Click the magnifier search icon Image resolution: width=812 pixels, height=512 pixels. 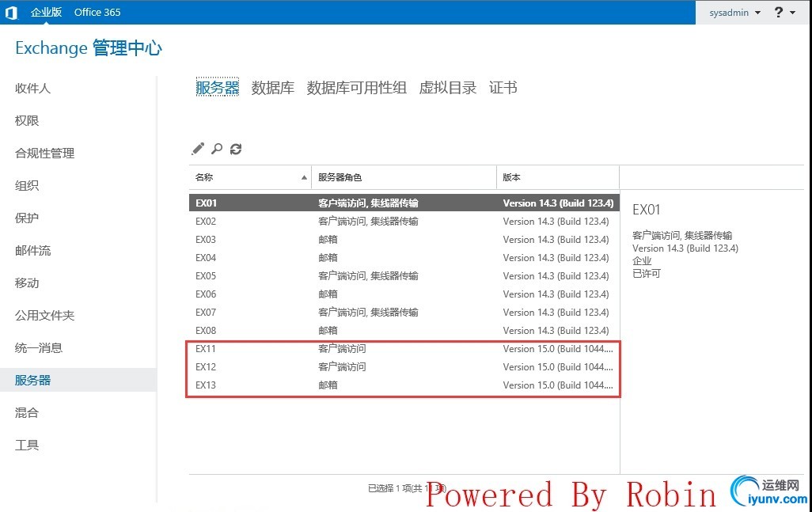(217, 149)
